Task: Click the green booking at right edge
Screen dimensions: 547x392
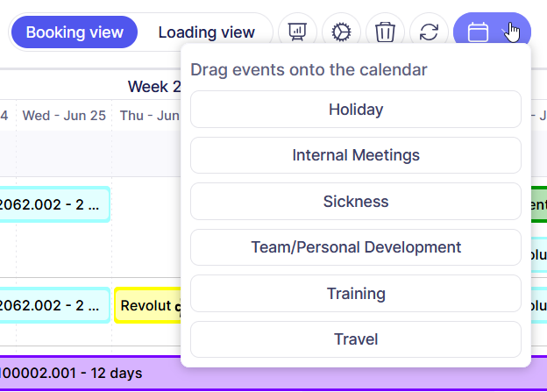Action: [x=538, y=204]
